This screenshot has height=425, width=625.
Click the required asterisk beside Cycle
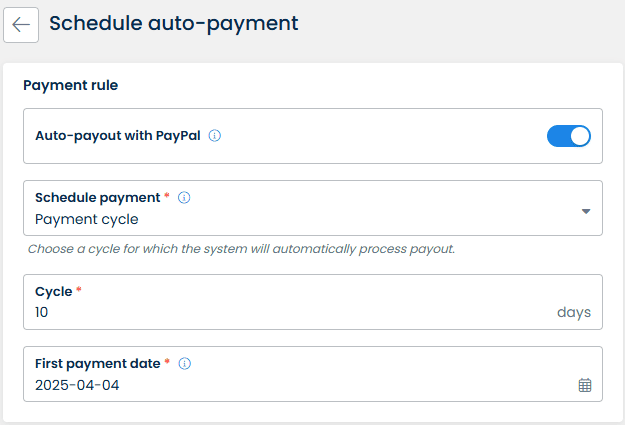click(x=79, y=291)
